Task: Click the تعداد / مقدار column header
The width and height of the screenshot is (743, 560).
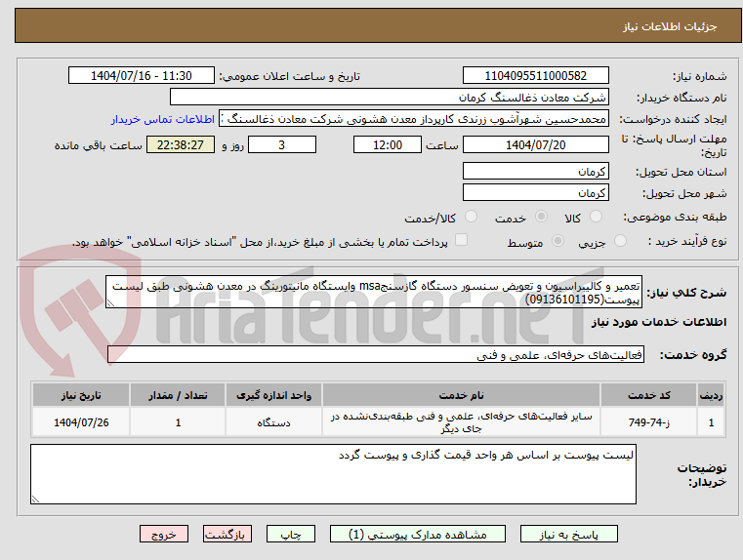Action: (x=178, y=395)
